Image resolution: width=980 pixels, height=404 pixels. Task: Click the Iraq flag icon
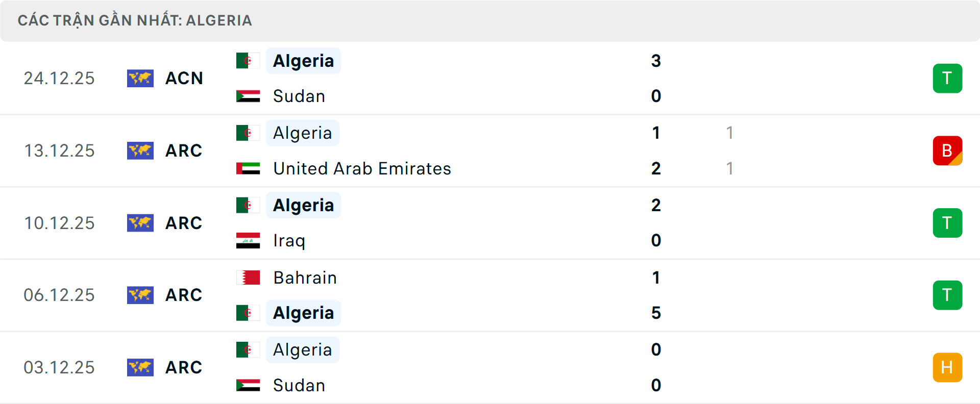point(248,240)
